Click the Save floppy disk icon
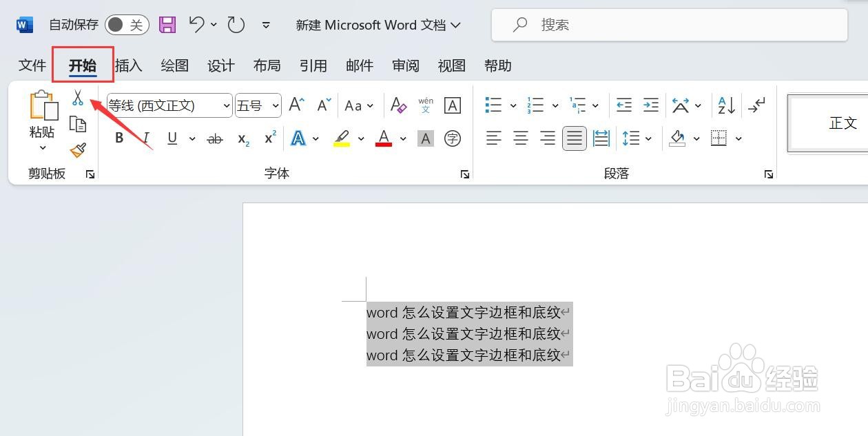The image size is (868, 436). [167, 25]
